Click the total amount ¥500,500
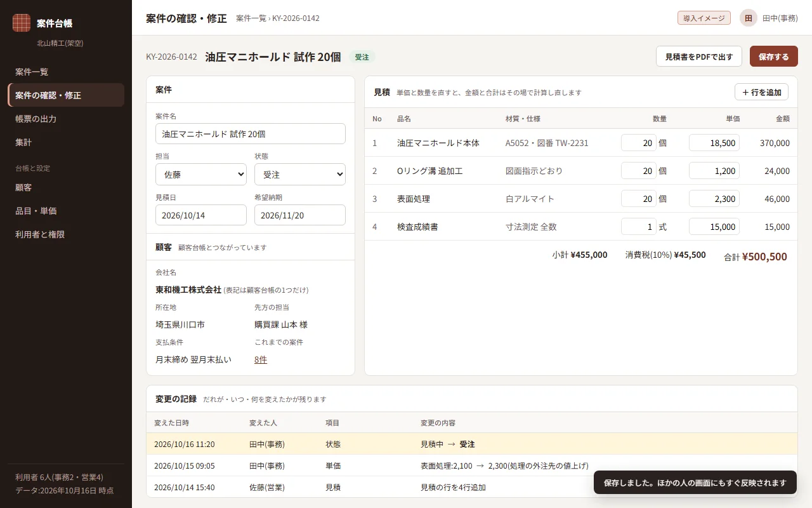Viewport: 812px width, 508px height. tap(764, 257)
